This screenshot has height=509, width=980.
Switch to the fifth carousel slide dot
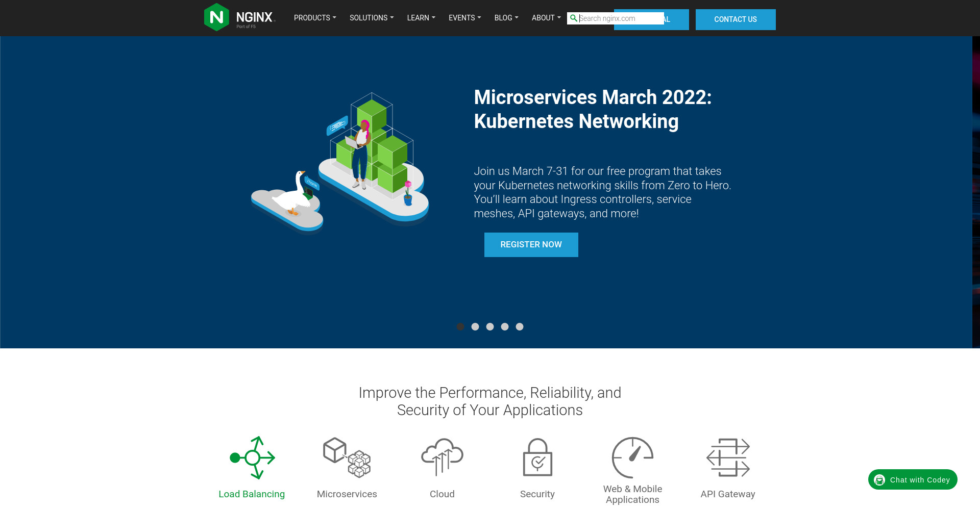tap(520, 327)
